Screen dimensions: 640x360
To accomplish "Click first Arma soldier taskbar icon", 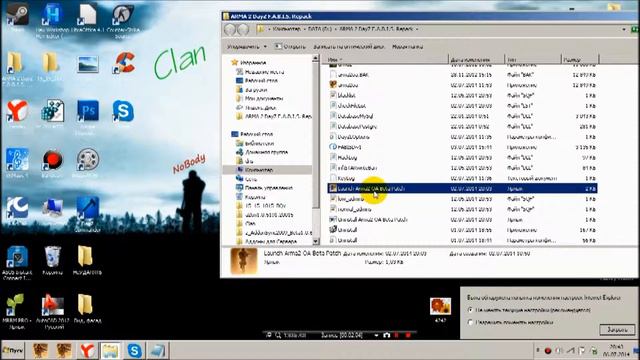I will point(40,350).
